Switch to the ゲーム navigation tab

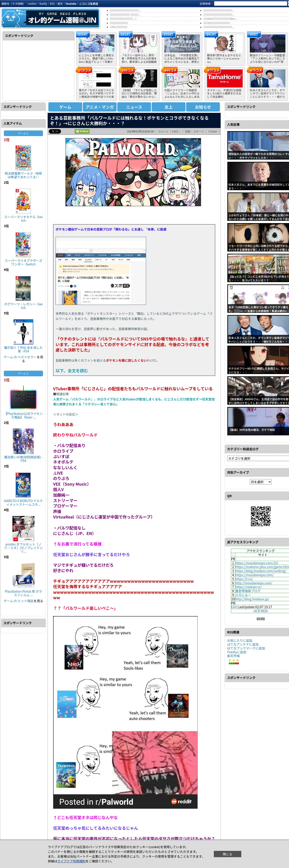coord(65,107)
